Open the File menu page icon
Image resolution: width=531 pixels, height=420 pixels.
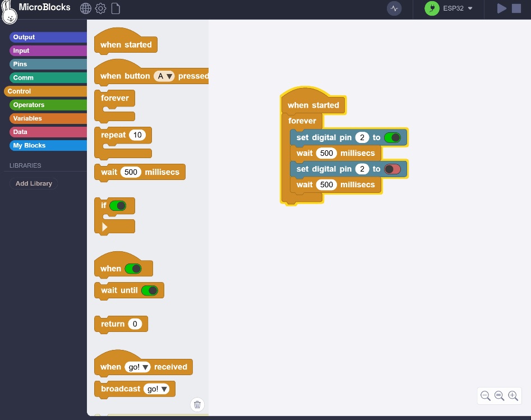[116, 8]
